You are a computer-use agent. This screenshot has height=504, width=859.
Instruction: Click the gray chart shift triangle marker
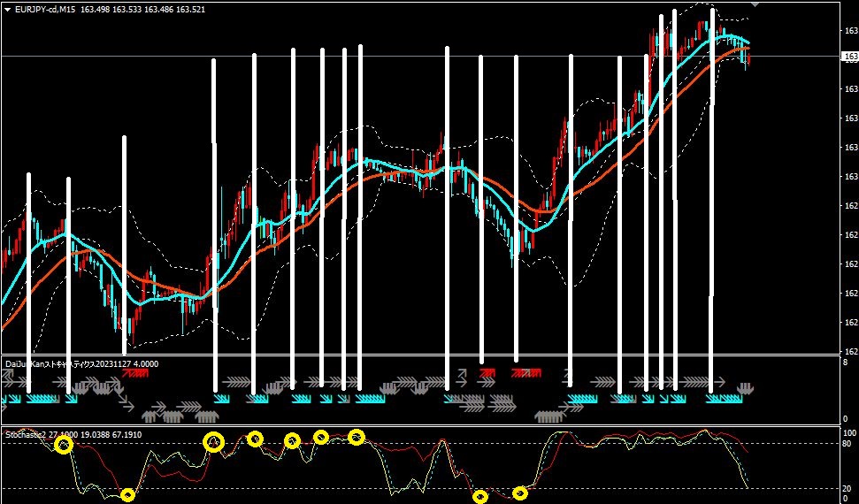click(755, 4)
